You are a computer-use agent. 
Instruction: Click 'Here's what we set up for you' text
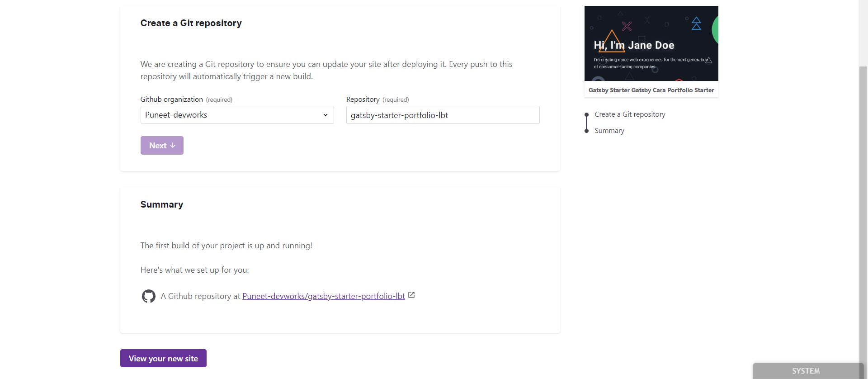195,270
